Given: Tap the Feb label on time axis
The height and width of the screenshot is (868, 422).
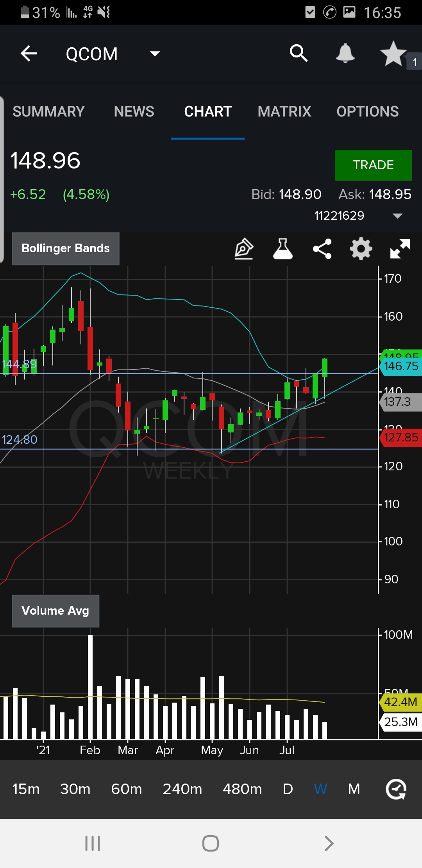Looking at the screenshot, I should tap(90, 750).
